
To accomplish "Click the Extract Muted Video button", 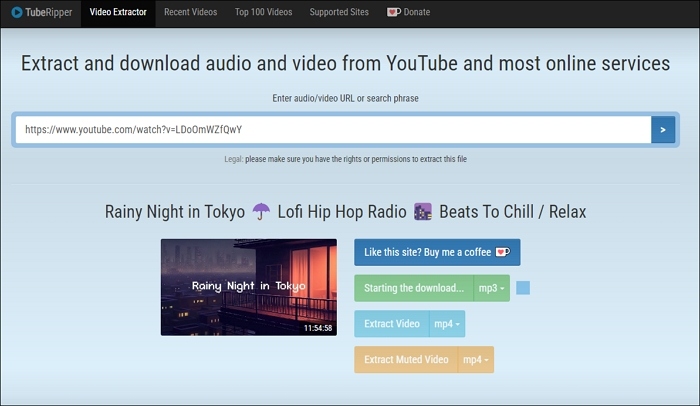I will pyautogui.click(x=406, y=360).
